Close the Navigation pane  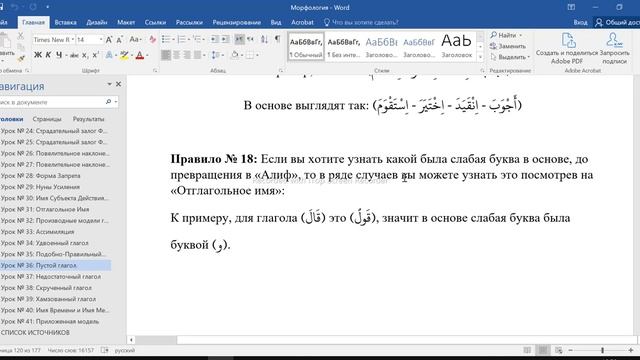click(118, 84)
